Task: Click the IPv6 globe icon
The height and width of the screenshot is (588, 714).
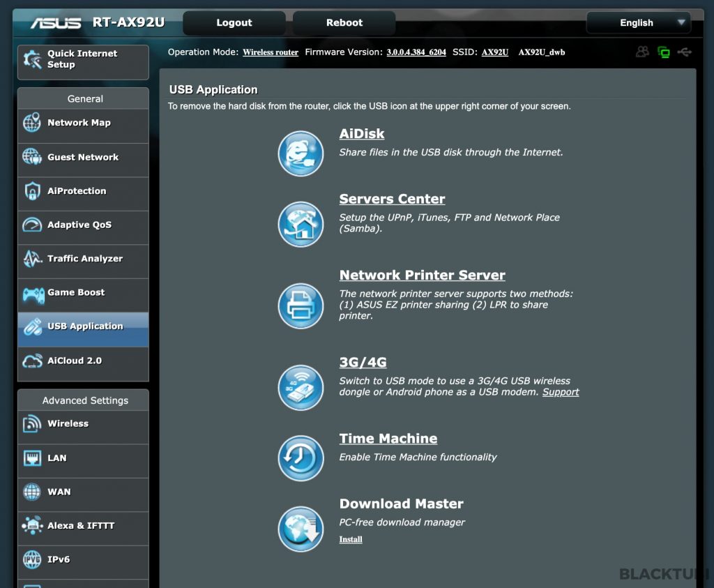Action: click(32, 559)
